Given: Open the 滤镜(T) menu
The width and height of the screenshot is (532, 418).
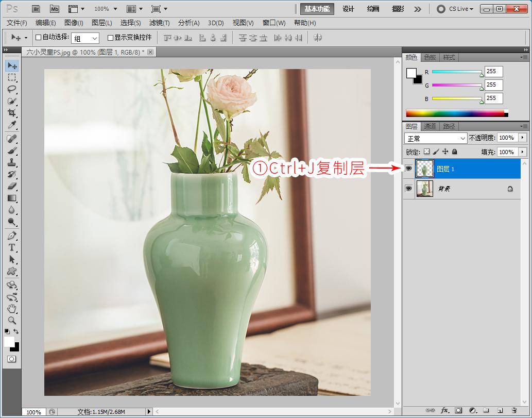Looking at the screenshot, I should [160, 23].
